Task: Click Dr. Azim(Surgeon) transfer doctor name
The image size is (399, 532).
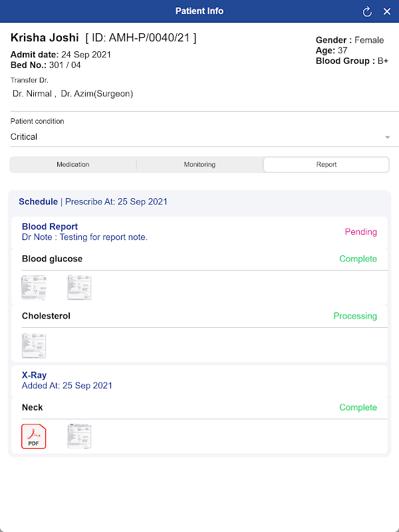Action: click(97, 94)
